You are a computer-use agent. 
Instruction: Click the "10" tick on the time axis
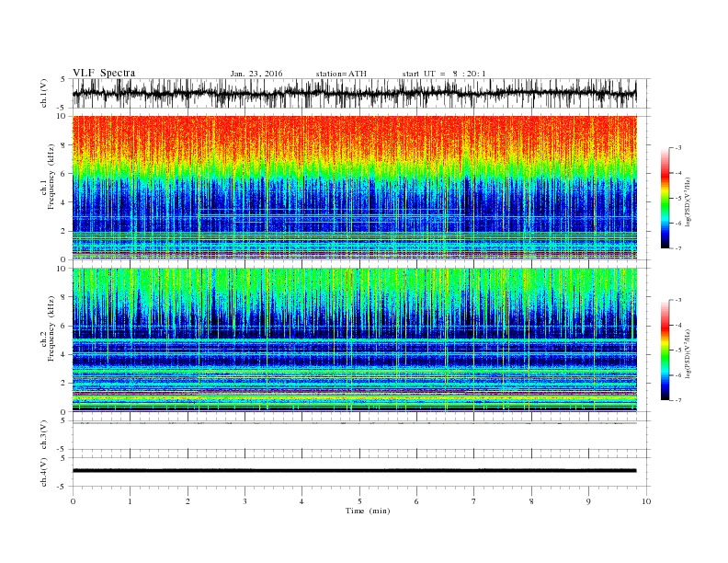pos(646,501)
